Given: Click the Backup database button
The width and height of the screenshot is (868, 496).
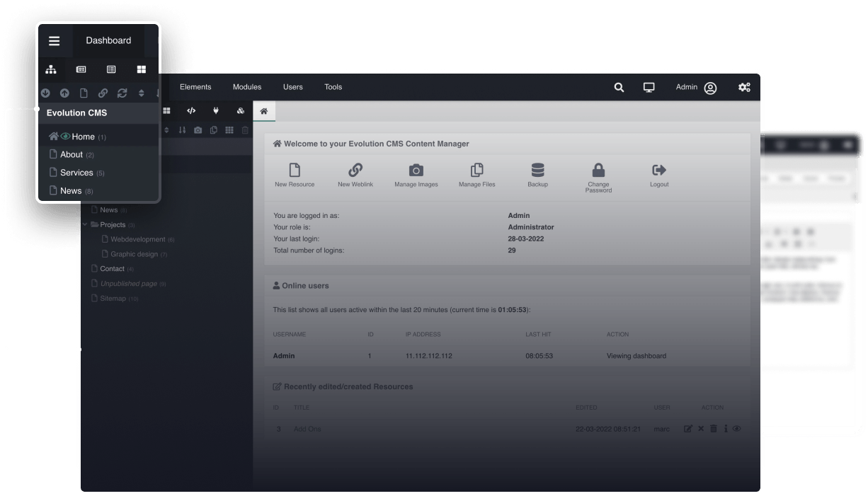Looking at the screenshot, I should (x=537, y=175).
